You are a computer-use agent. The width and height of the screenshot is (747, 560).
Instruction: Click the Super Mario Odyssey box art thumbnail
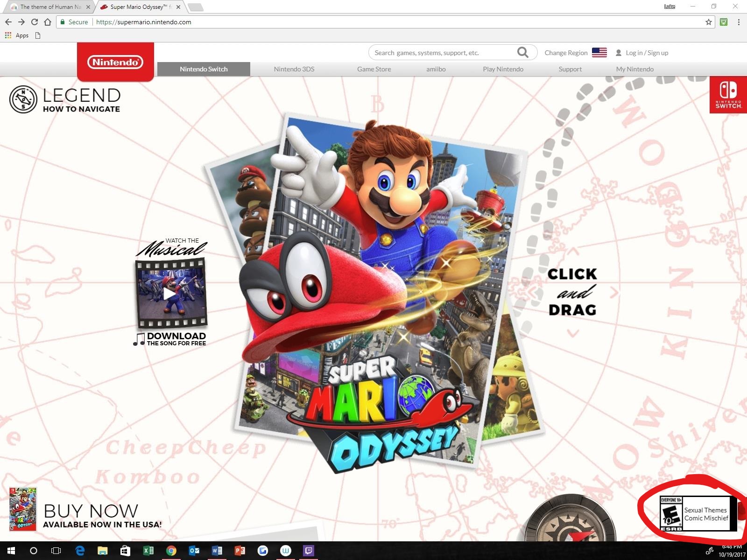(23, 509)
